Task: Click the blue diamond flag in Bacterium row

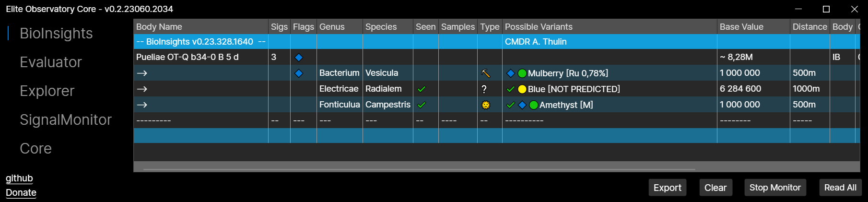Action: [x=299, y=73]
